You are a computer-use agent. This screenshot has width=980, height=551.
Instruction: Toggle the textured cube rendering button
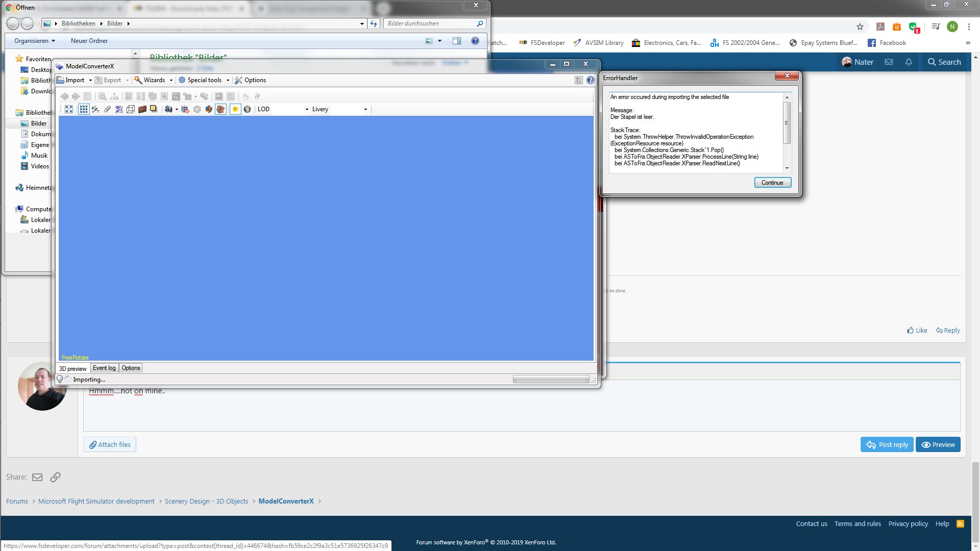(x=220, y=109)
